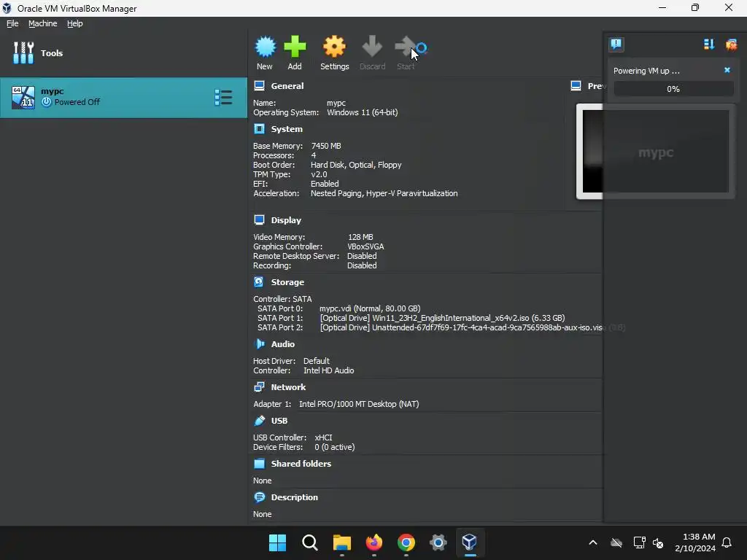
Task: Click the mypc preview thumbnail
Action: click(656, 152)
